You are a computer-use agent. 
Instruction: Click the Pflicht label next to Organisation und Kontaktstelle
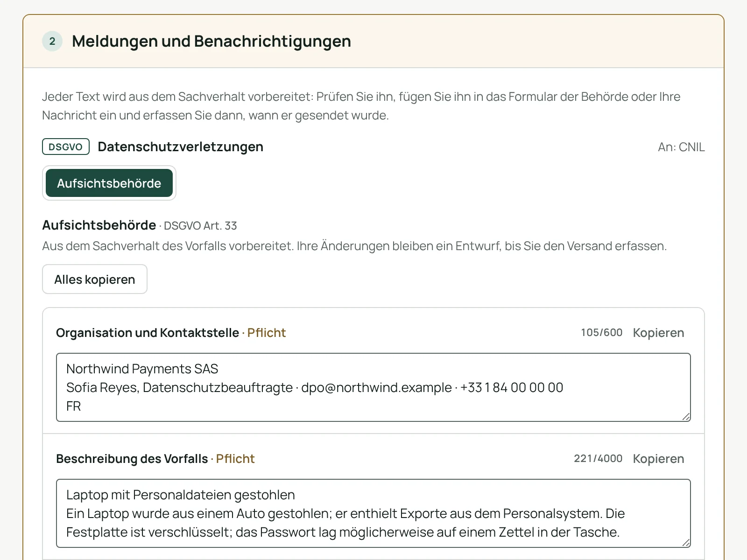tap(267, 333)
